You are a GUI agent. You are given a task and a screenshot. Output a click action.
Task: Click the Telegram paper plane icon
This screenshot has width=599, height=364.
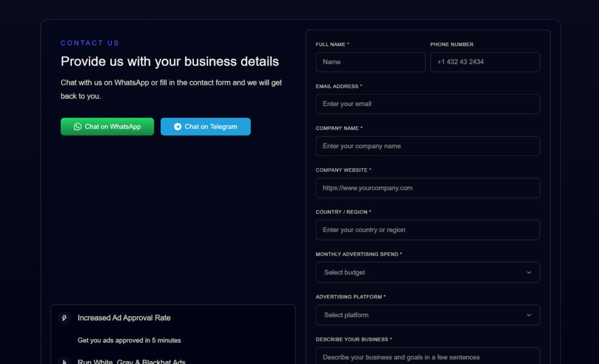point(177,127)
